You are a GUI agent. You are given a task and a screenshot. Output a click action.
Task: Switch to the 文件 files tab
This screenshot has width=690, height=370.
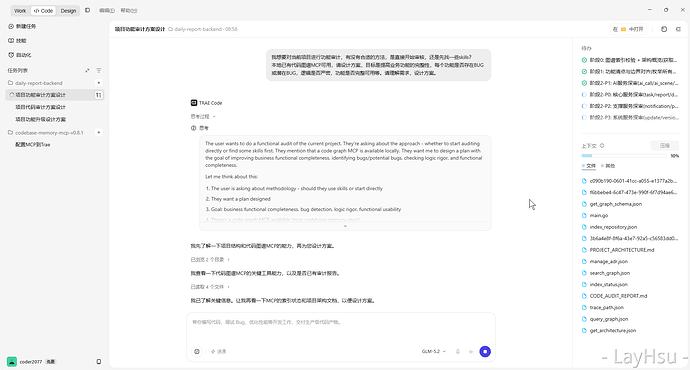point(589,166)
